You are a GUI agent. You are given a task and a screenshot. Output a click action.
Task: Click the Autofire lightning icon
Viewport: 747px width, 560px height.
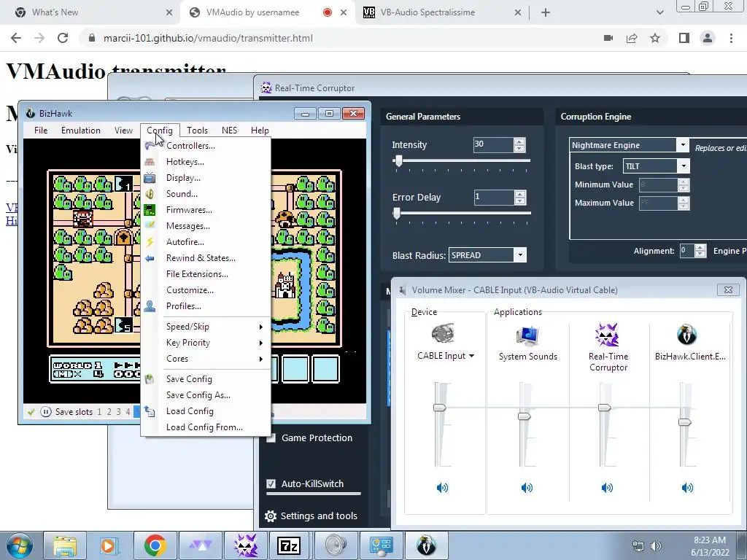[x=150, y=242]
